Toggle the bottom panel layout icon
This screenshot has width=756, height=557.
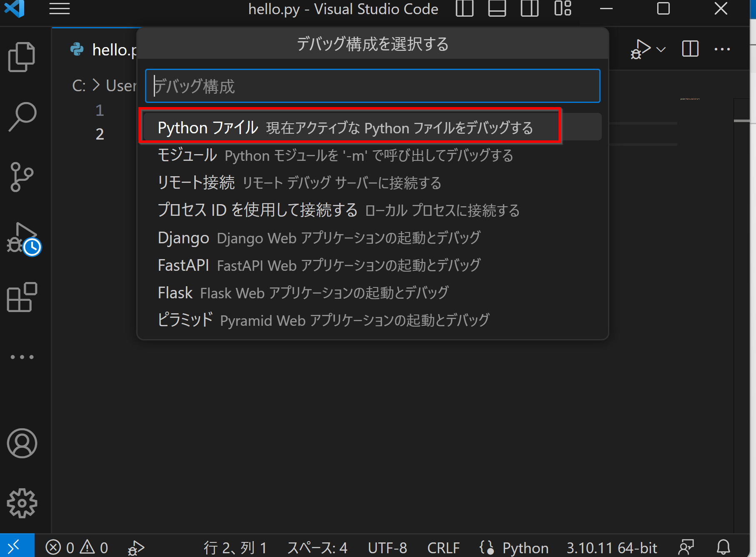(x=497, y=8)
